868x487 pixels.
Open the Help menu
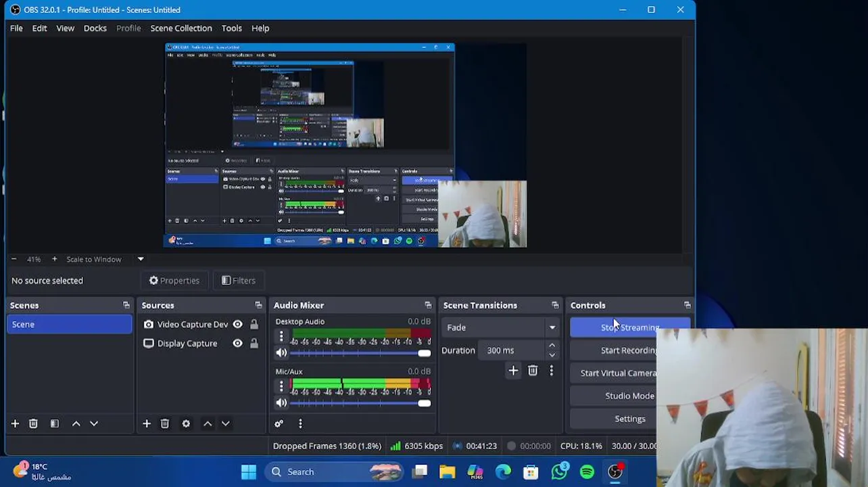[x=260, y=28]
